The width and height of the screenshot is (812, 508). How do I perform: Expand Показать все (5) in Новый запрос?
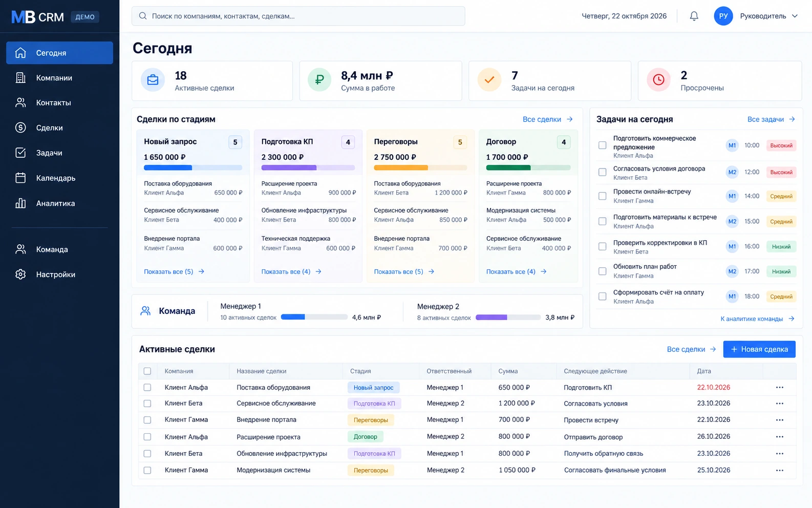tap(174, 271)
